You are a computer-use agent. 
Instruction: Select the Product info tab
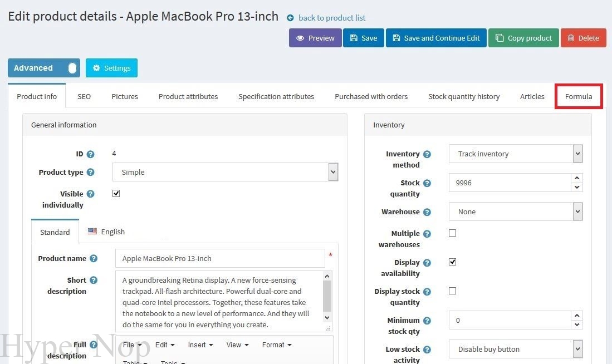(x=37, y=96)
